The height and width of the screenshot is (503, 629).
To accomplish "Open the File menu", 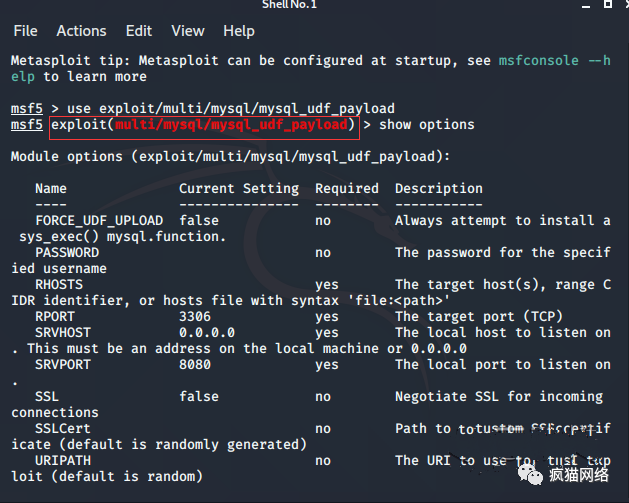I will [25, 31].
